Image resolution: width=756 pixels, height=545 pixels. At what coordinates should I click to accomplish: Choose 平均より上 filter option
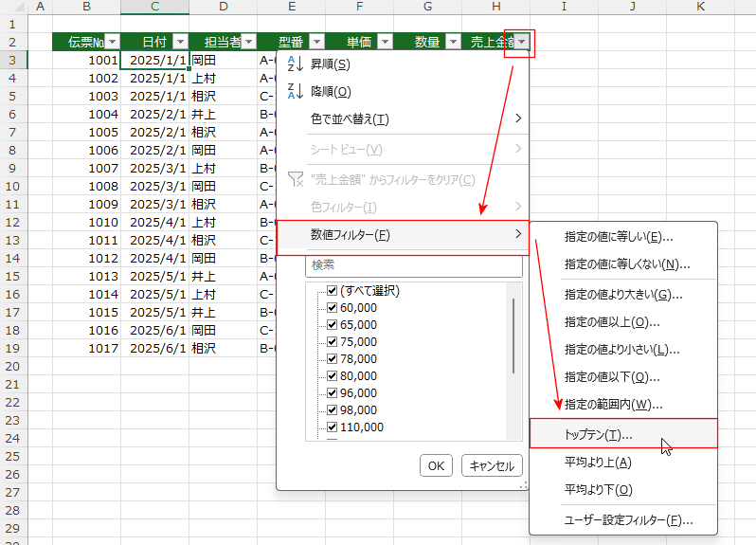pos(597,463)
